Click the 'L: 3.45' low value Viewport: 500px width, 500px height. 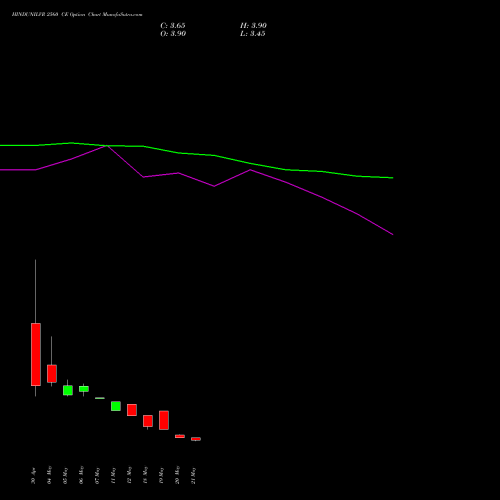(253, 34)
